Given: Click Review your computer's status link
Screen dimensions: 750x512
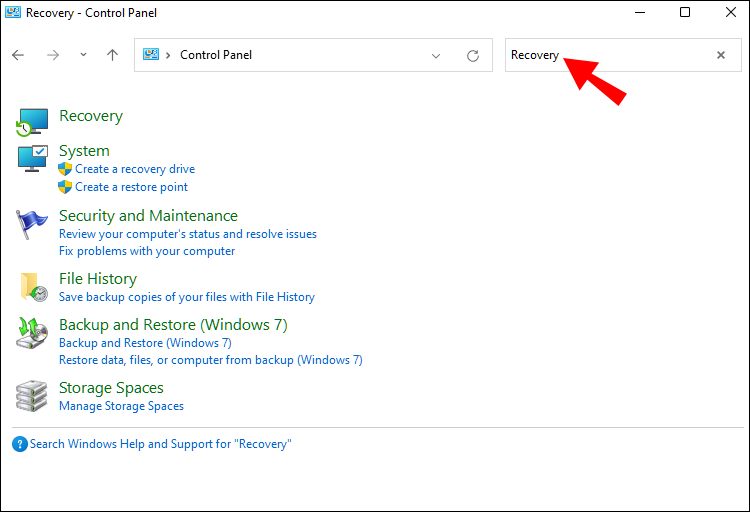Looking at the screenshot, I should (x=188, y=234).
